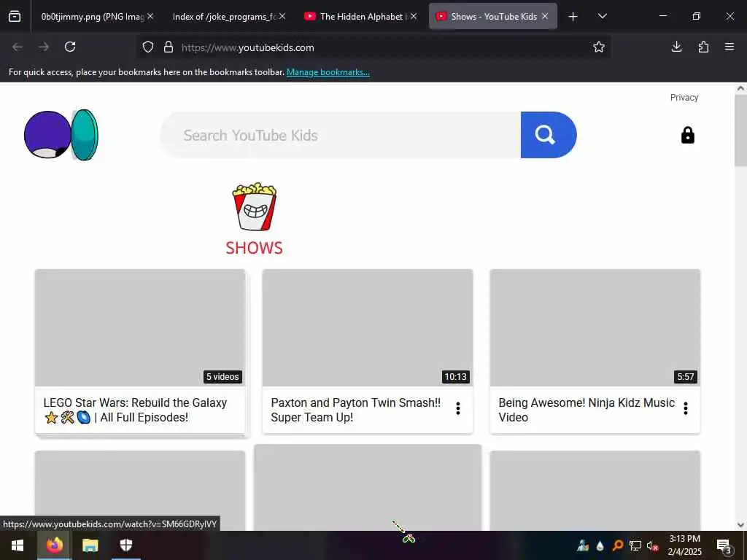Select the Shows - YouTube Kids tab

(492, 16)
